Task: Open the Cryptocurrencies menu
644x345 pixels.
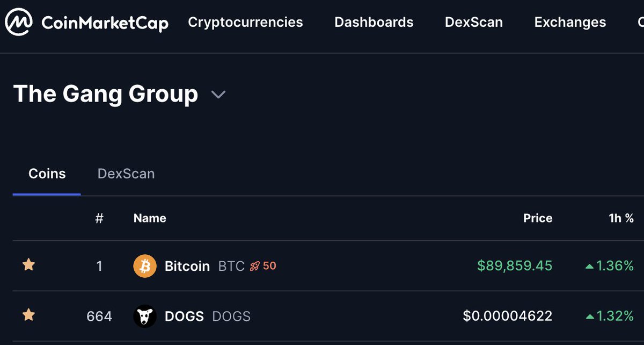Action: tap(245, 23)
